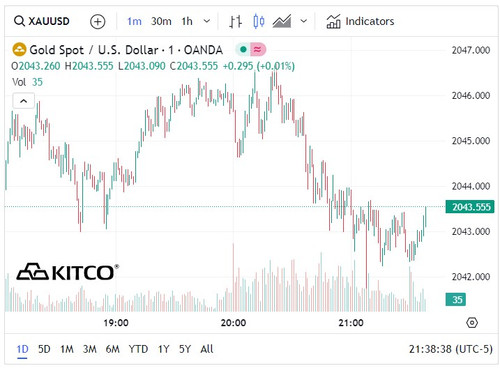Expand the chart style dropdown arrow

point(303,21)
